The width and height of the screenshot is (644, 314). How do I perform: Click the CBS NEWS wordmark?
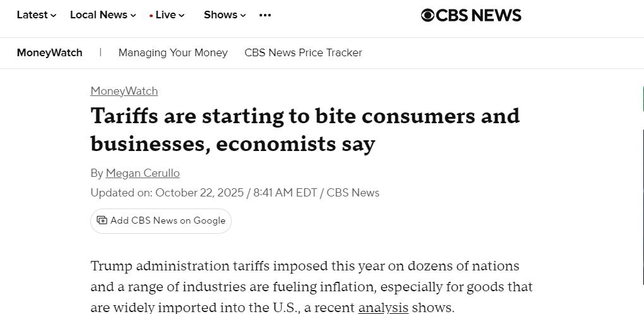pyautogui.click(x=479, y=15)
